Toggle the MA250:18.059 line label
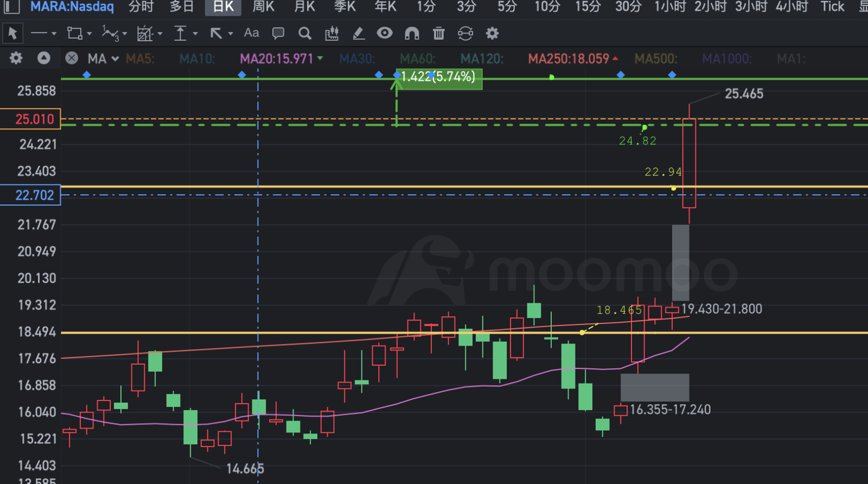The width and height of the screenshot is (868, 484). click(x=569, y=59)
